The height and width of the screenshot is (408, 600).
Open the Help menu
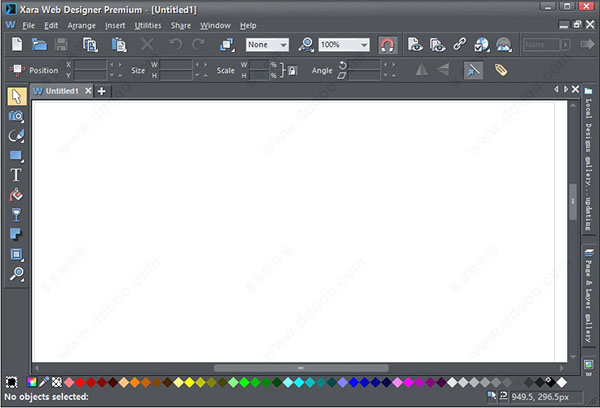(x=248, y=26)
